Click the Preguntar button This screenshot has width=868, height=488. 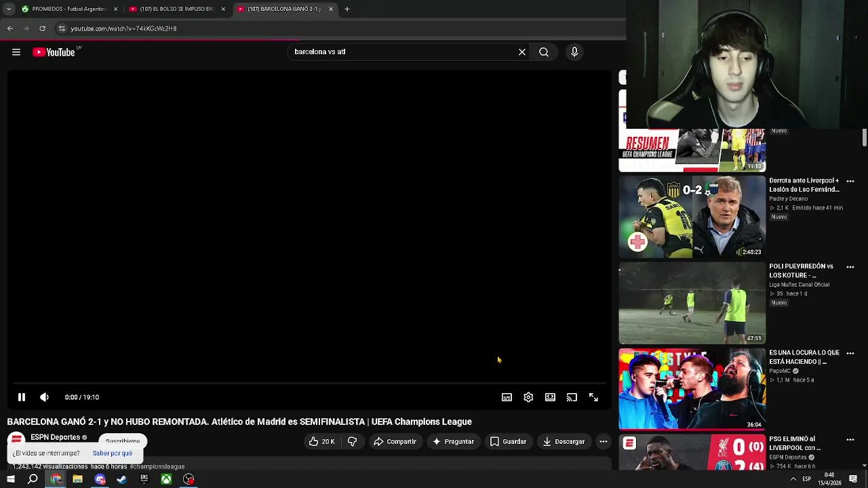click(453, 441)
